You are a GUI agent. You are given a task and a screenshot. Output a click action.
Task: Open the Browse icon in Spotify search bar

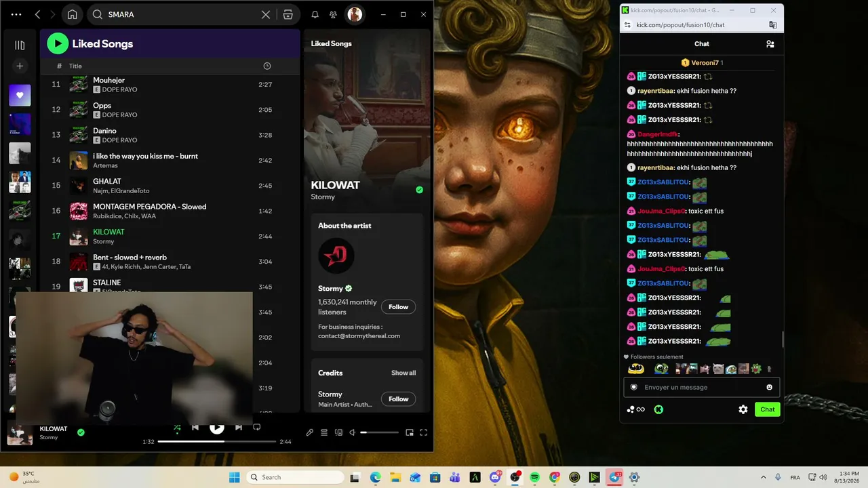(288, 14)
